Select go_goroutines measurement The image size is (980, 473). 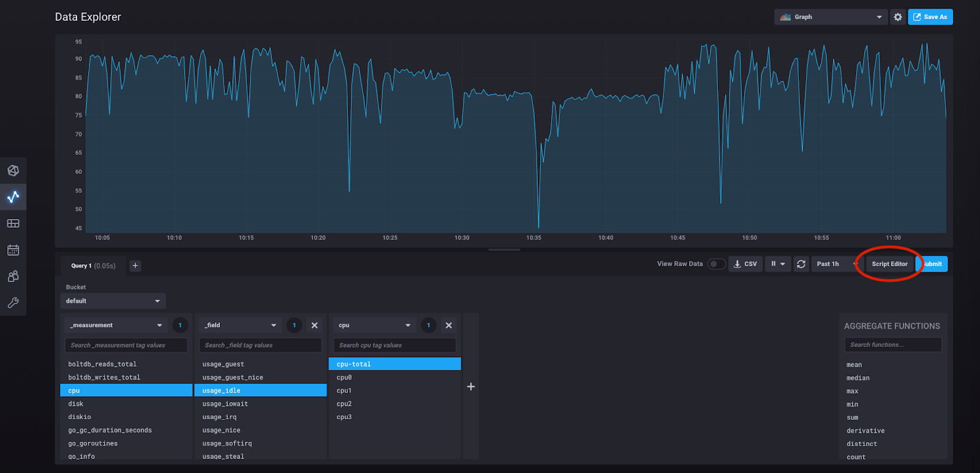[x=126, y=444]
